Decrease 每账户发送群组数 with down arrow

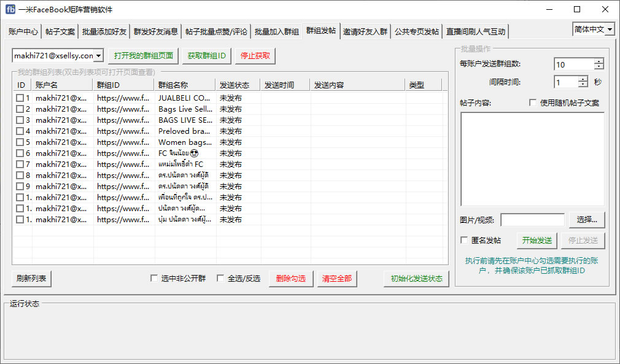[599, 67]
